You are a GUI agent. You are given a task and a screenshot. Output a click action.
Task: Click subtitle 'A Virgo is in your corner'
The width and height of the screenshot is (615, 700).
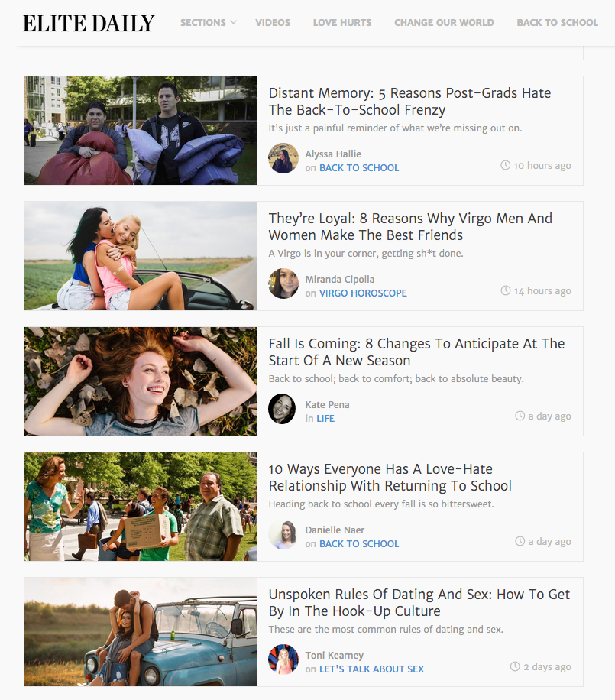coord(366,254)
